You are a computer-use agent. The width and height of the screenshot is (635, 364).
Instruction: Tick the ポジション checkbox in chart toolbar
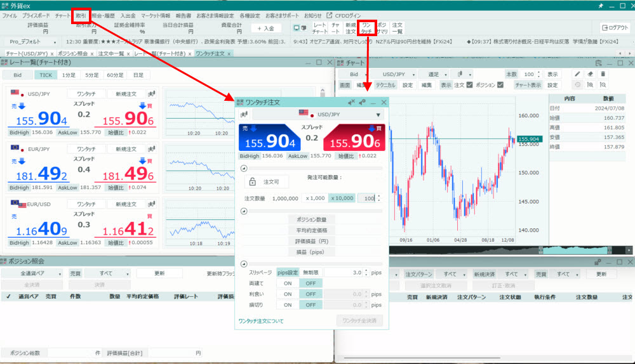click(x=500, y=85)
